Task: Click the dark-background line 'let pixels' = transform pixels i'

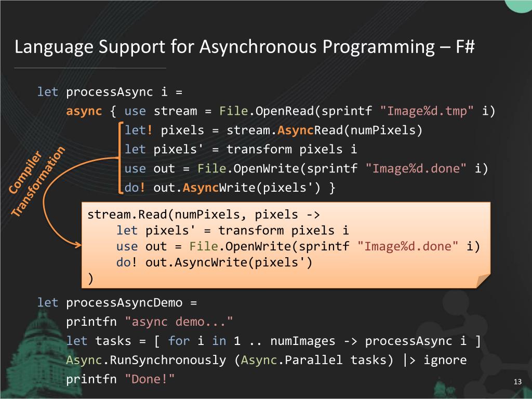Action: pos(241,150)
